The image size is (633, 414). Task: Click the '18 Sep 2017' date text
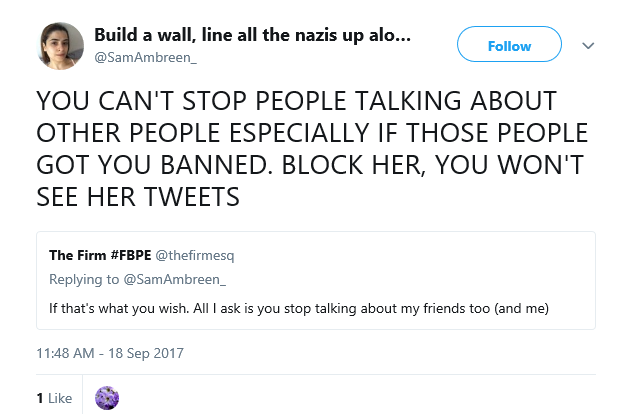[146, 353]
